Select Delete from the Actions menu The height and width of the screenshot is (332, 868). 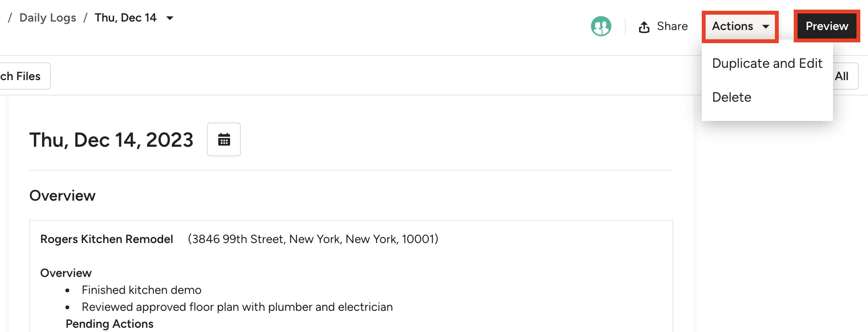pyautogui.click(x=731, y=97)
